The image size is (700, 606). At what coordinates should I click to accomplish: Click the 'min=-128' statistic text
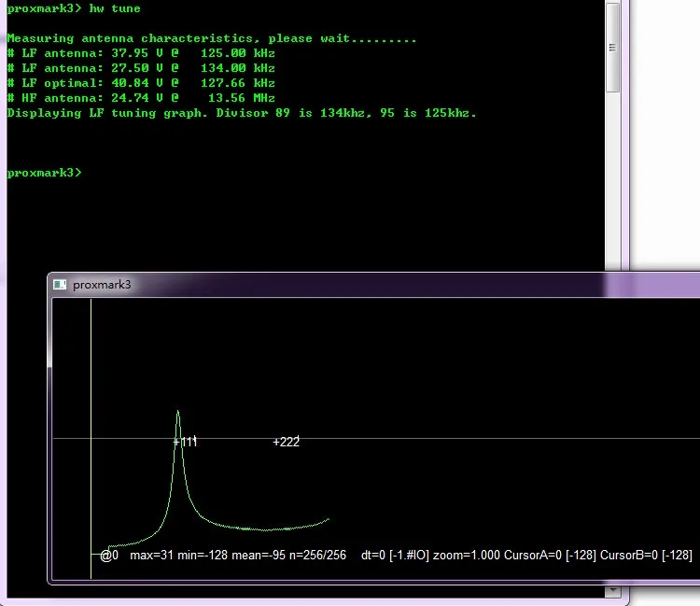click(x=203, y=555)
